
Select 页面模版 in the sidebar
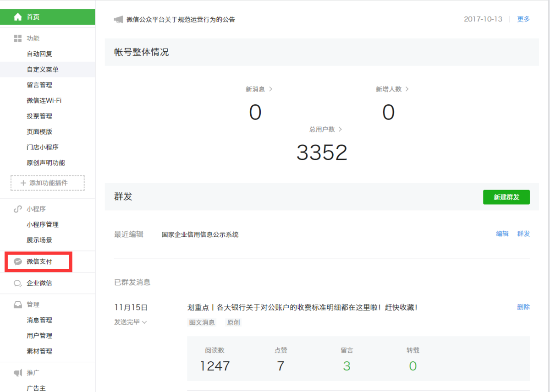pyautogui.click(x=39, y=132)
